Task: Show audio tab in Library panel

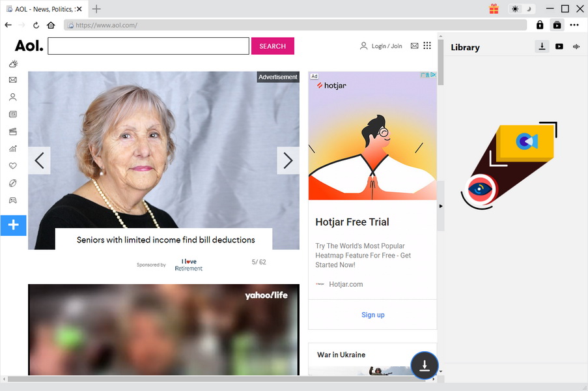Action: [x=576, y=46]
